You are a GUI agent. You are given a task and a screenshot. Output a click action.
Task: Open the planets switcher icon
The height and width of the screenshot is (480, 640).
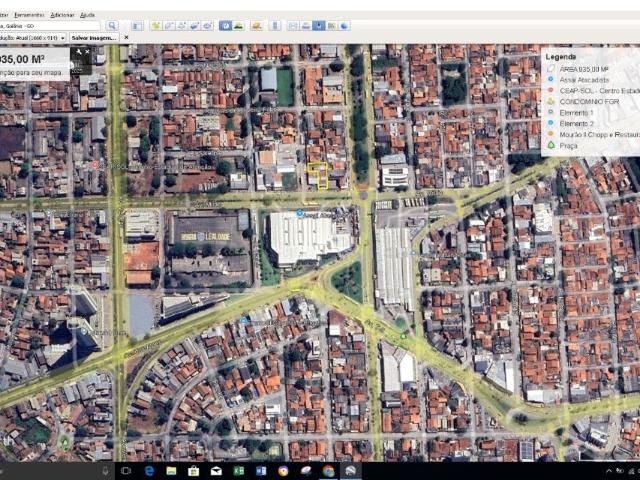(x=257, y=26)
